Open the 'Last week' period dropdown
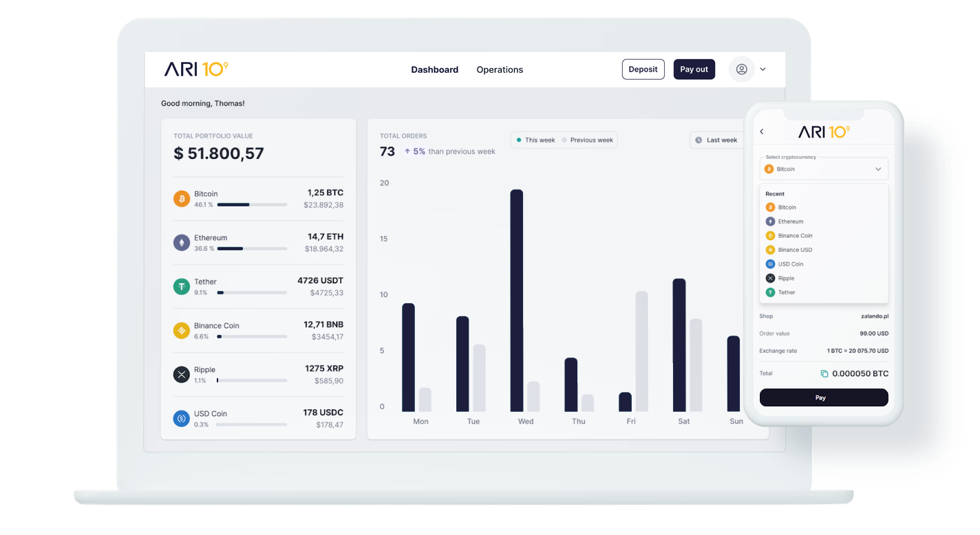This screenshot has height=535, width=980. click(x=716, y=140)
